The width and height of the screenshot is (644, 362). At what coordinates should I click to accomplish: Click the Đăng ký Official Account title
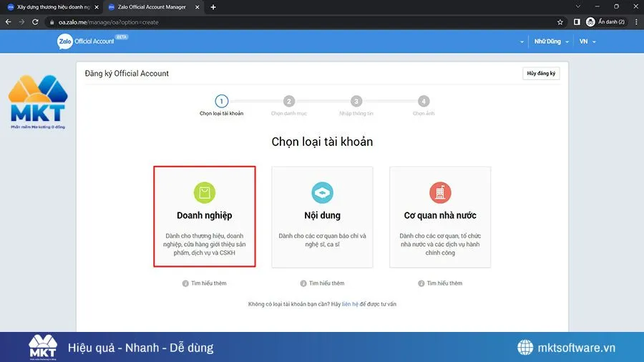[x=127, y=74]
